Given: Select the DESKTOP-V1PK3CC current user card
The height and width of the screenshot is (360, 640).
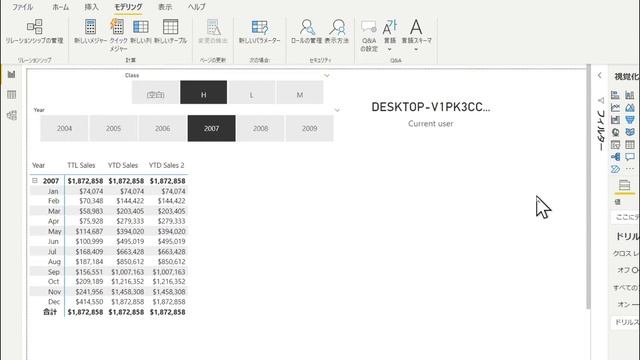Looking at the screenshot, I should coord(431,114).
